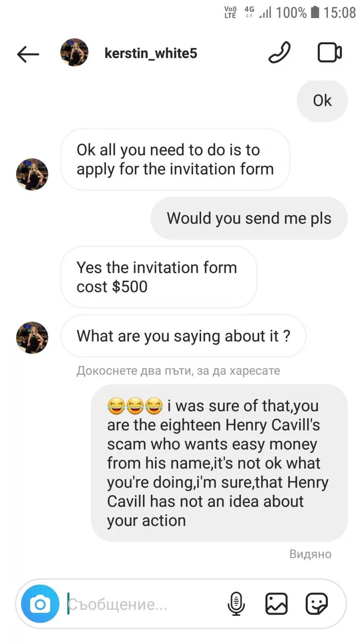Image resolution: width=362 pixels, height=644 pixels.
Task: Select the "Would you send me pls" message
Action: (x=249, y=218)
